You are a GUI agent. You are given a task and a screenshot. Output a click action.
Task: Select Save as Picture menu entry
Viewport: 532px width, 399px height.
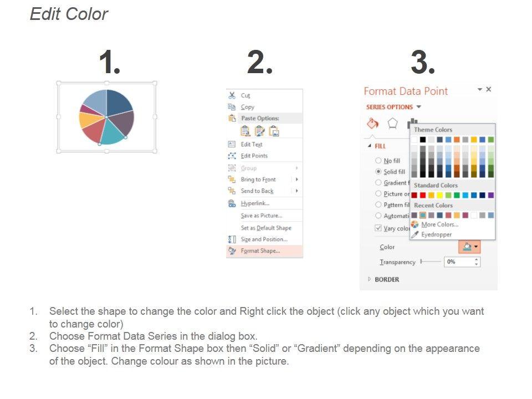click(x=261, y=216)
